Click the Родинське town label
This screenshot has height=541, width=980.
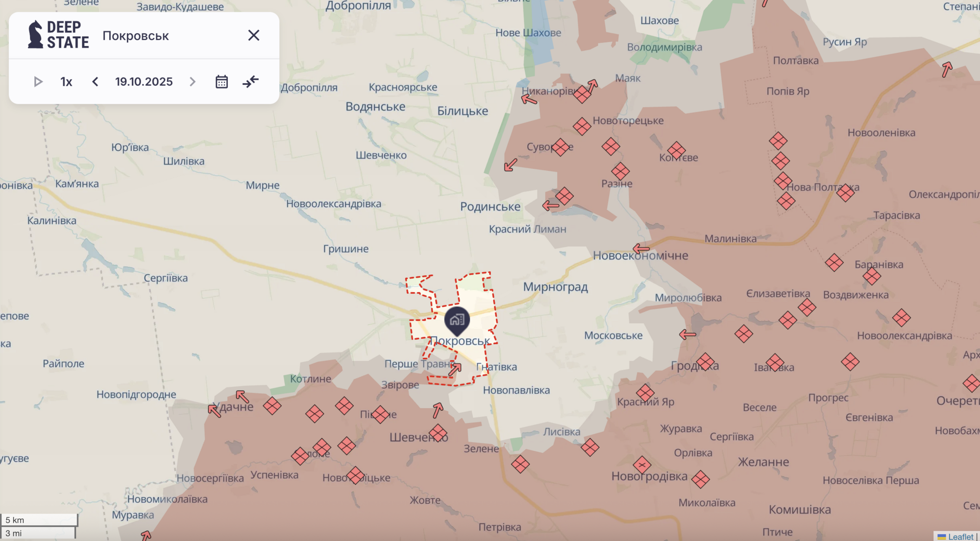(x=490, y=207)
